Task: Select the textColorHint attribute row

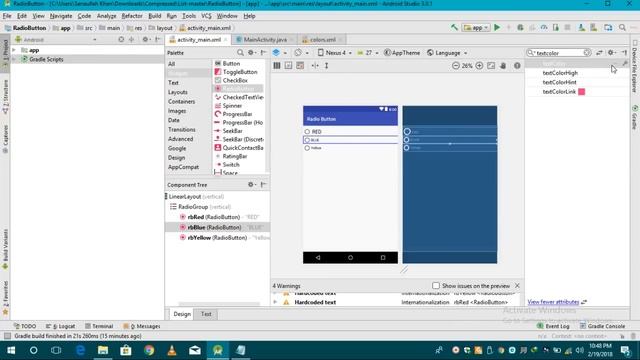Action: click(576, 82)
